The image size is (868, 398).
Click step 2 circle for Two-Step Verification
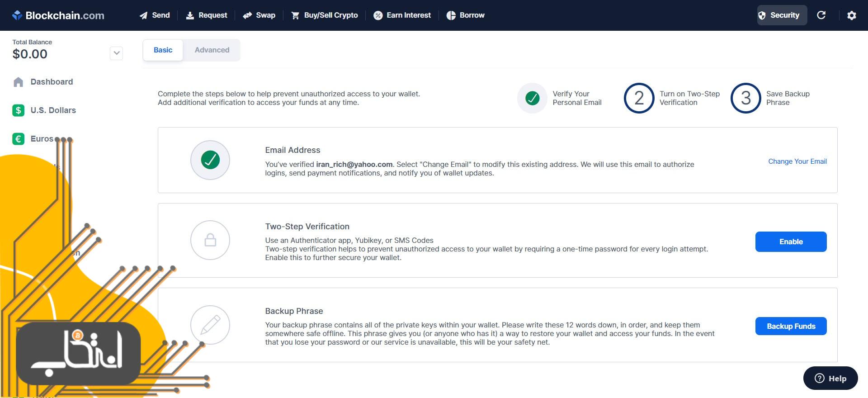tap(639, 98)
